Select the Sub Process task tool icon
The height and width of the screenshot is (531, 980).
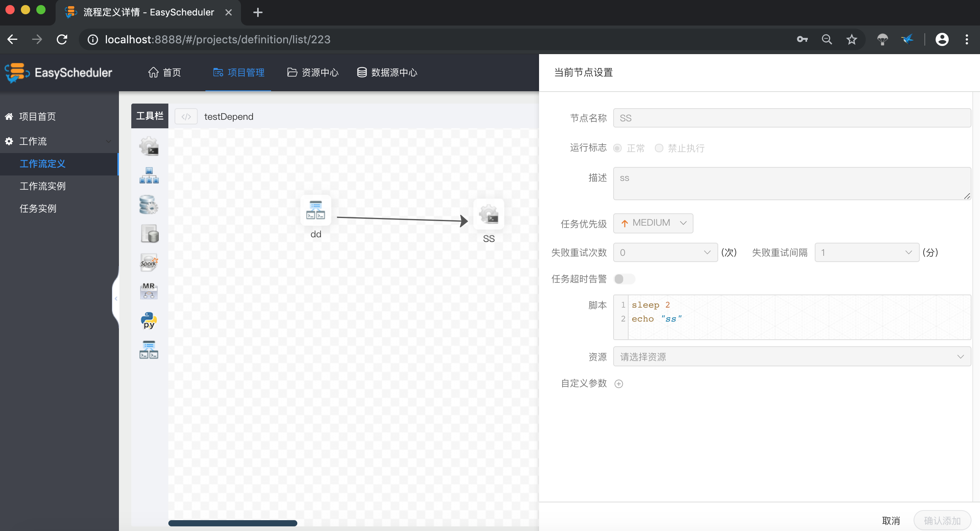(x=149, y=175)
